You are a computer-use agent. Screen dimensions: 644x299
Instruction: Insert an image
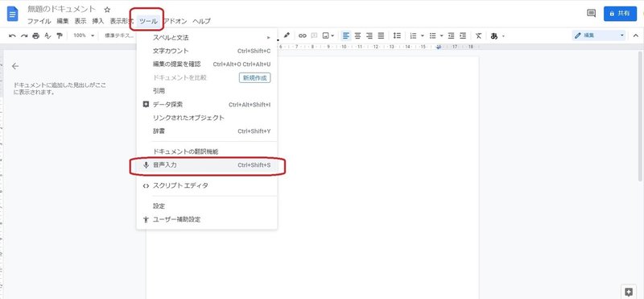(326, 35)
